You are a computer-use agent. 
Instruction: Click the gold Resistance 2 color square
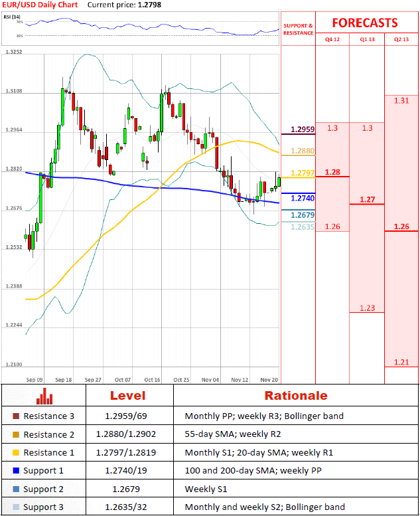tap(16, 434)
